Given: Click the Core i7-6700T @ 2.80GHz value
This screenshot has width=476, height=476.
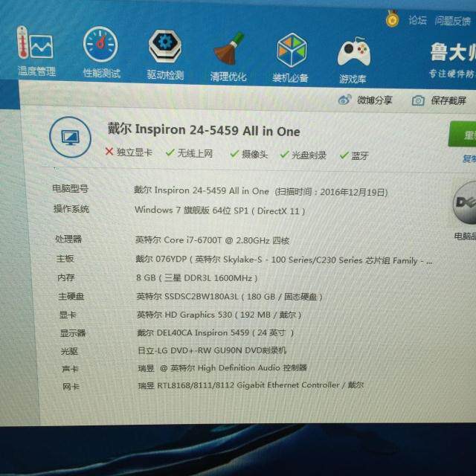Looking at the screenshot, I should 212,240.
